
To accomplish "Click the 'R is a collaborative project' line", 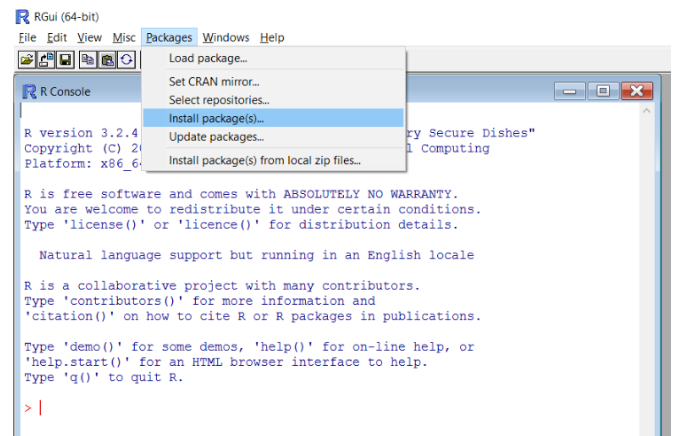I will 222,286.
